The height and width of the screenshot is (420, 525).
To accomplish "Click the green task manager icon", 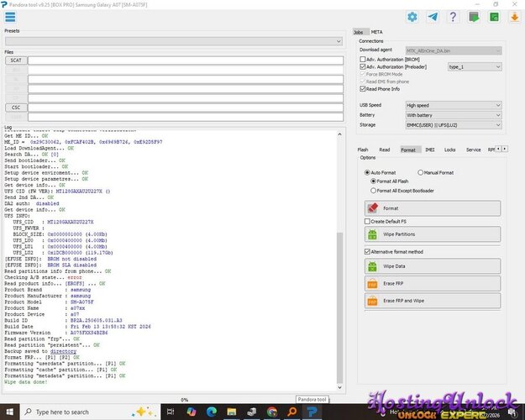I will [x=494, y=17].
